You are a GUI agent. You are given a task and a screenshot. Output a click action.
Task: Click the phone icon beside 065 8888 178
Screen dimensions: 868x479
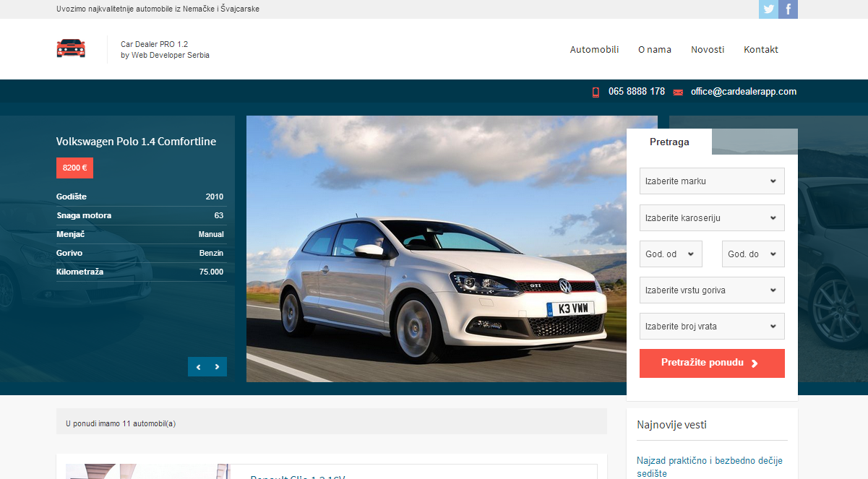(x=596, y=92)
